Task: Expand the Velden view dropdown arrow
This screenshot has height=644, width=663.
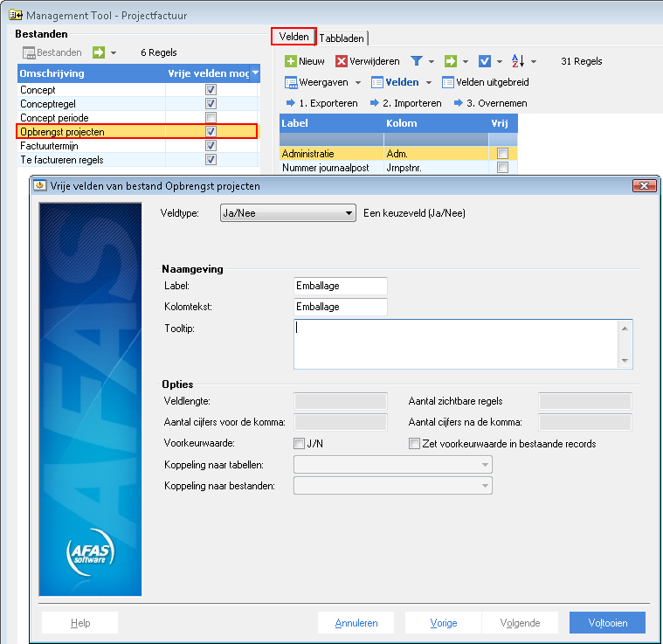Action: coord(428,82)
